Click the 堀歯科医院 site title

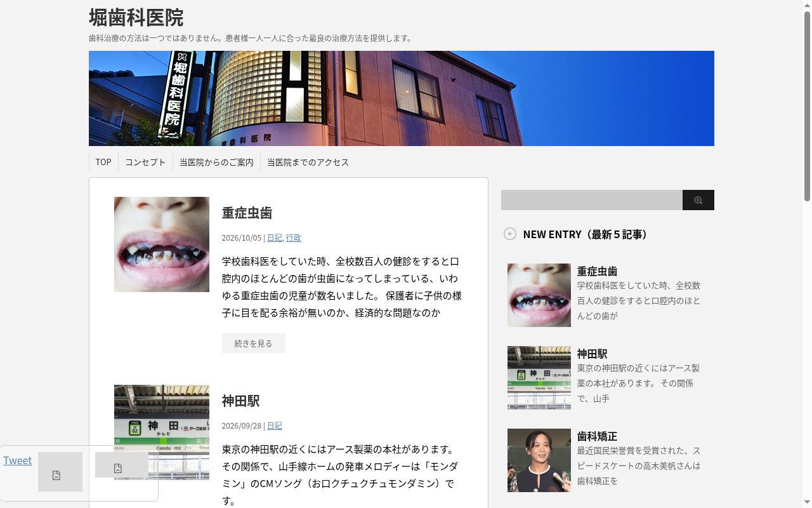click(x=136, y=17)
